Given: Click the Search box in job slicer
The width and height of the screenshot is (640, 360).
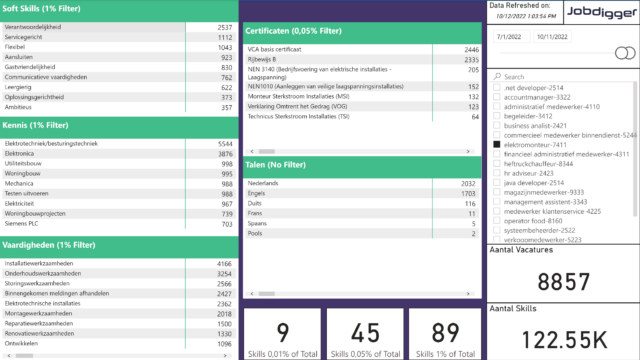Looking at the screenshot, I should (x=563, y=77).
